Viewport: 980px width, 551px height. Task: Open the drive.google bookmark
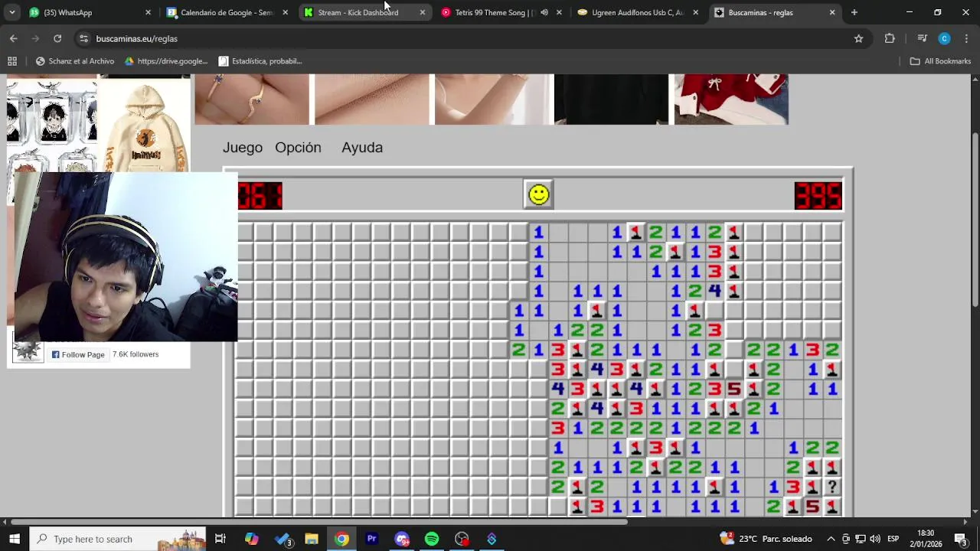166,61
